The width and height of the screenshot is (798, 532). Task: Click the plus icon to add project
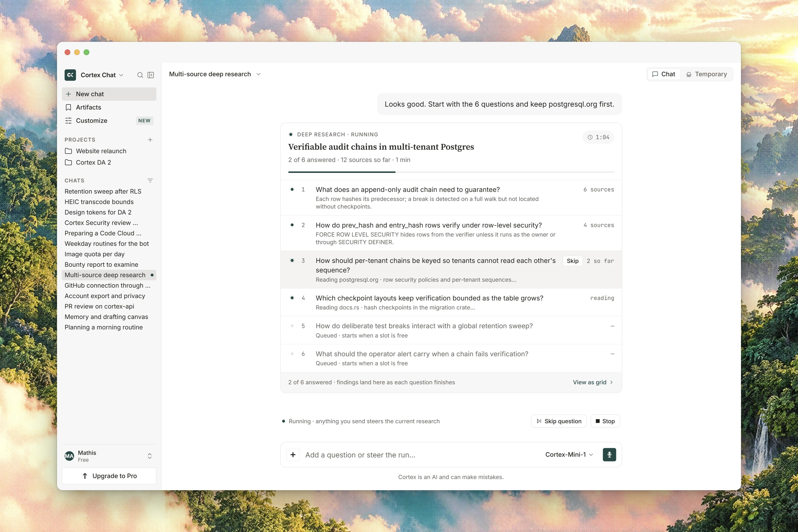pyautogui.click(x=150, y=140)
